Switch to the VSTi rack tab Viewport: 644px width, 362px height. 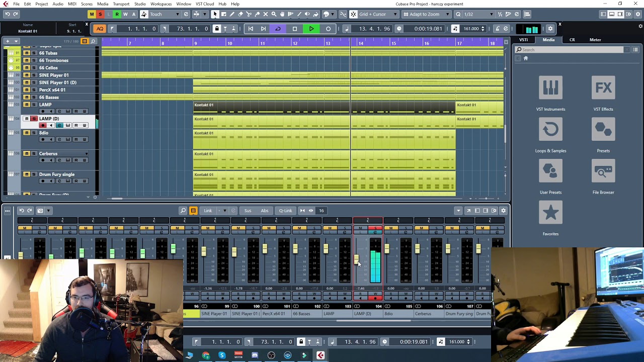[x=524, y=40]
